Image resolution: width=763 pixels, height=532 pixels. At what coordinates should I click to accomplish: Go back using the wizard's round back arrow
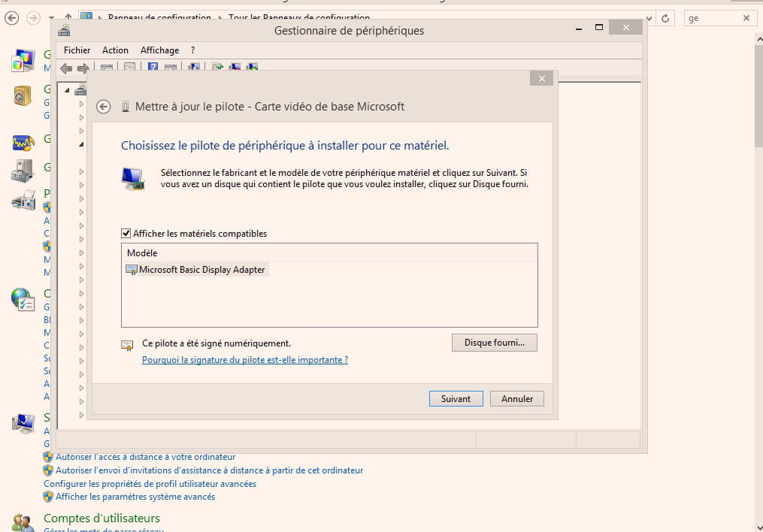point(103,107)
